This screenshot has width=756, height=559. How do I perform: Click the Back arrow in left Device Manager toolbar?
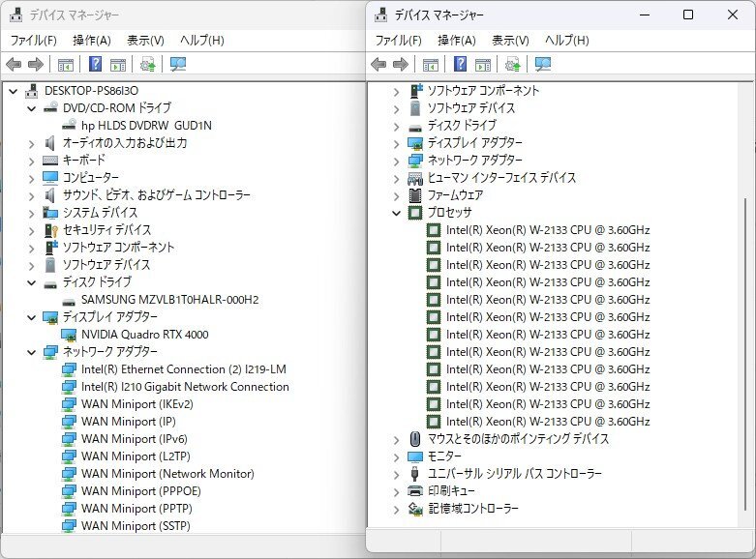tap(14, 64)
